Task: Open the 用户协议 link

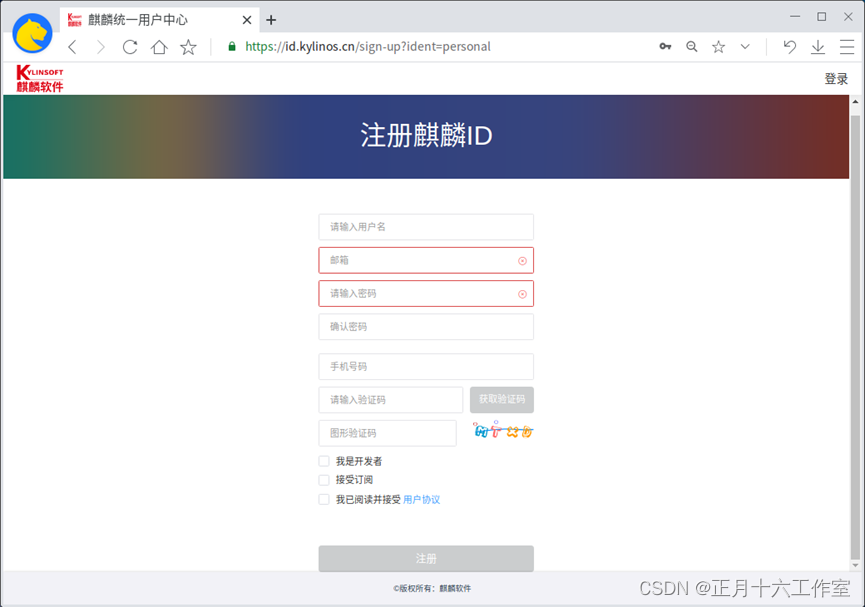Action: pyautogui.click(x=421, y=499)
